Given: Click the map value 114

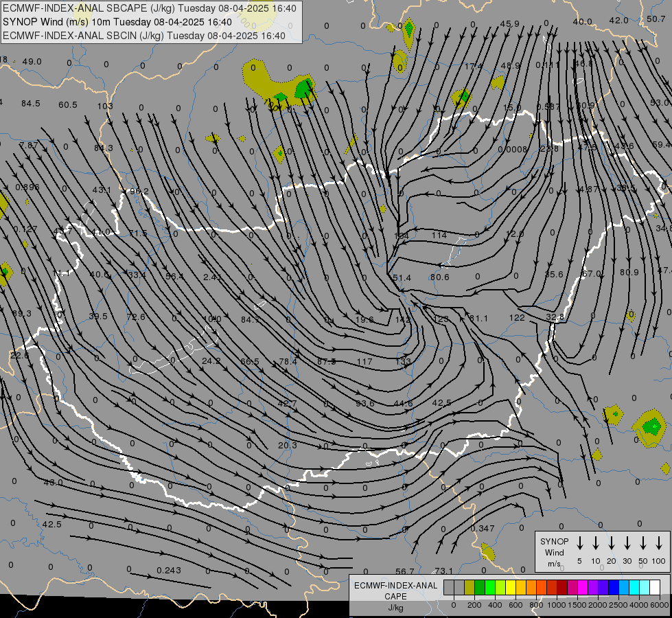Looking at the screenshot, I should [x=439, y=235].
